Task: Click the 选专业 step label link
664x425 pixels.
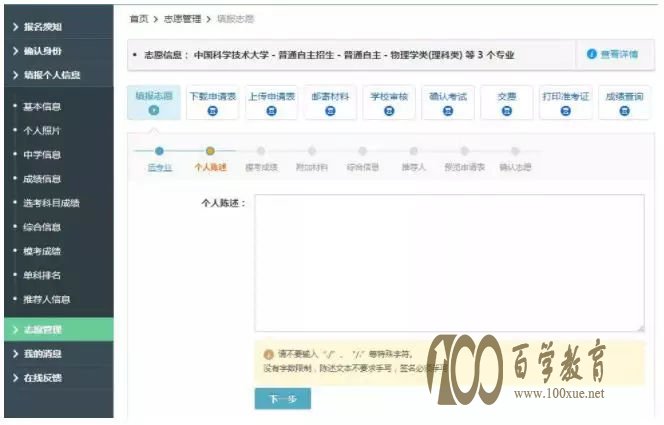Action: pos(160,168)
